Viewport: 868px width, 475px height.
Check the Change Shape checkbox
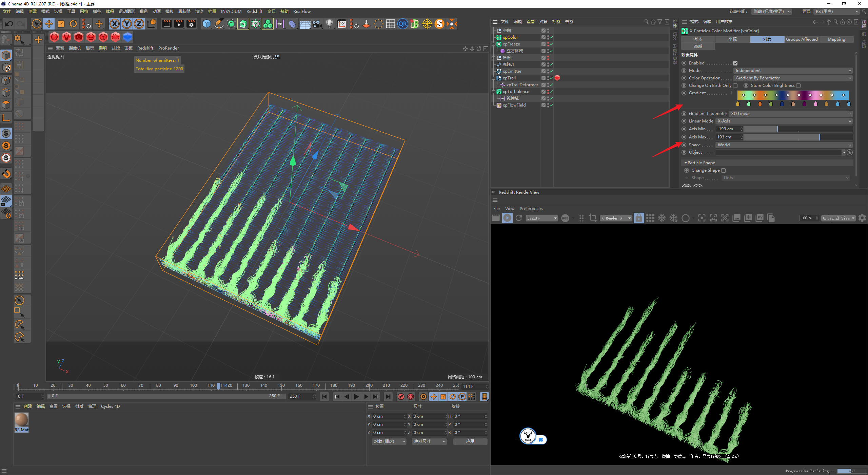click(723, 170)
